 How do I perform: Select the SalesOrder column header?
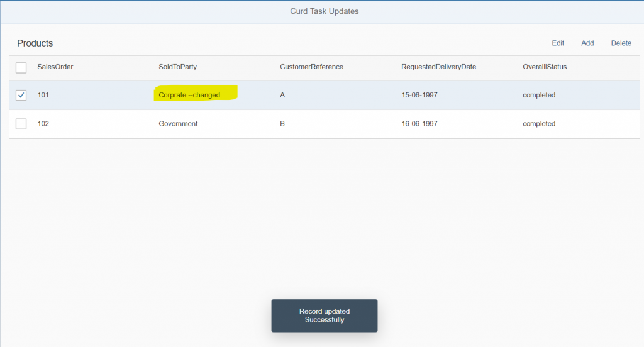click(x=55, y=67)
